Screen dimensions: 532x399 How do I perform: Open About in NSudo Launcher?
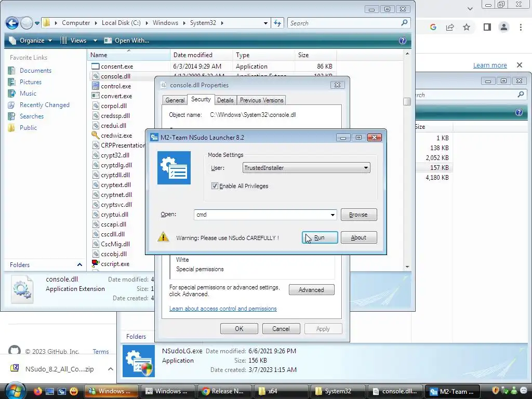click(358, 237)
